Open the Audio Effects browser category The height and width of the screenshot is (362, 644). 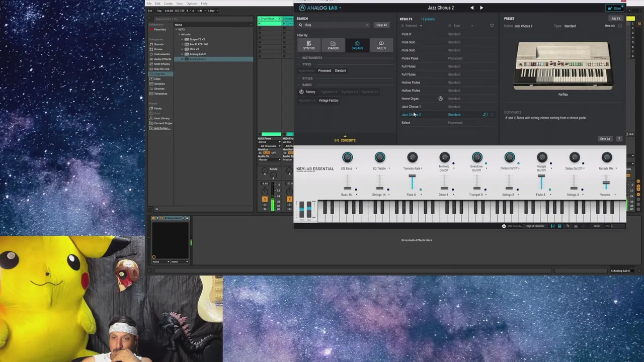(x=162, y=59)
